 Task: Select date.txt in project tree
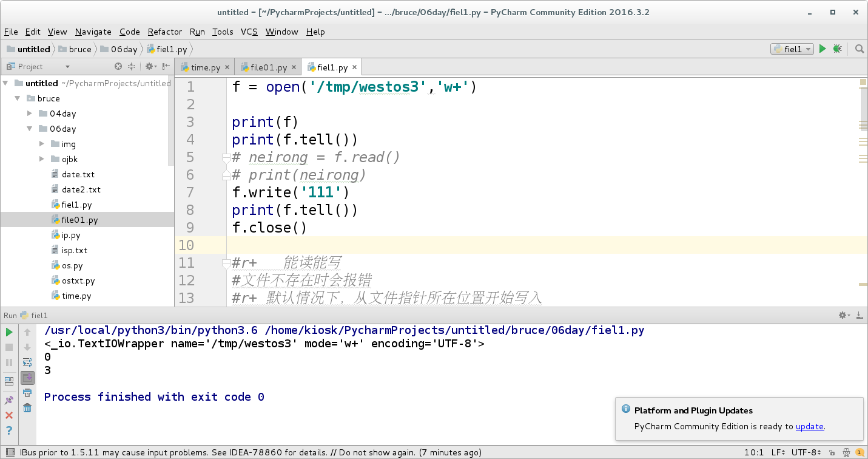click(78, 174)
